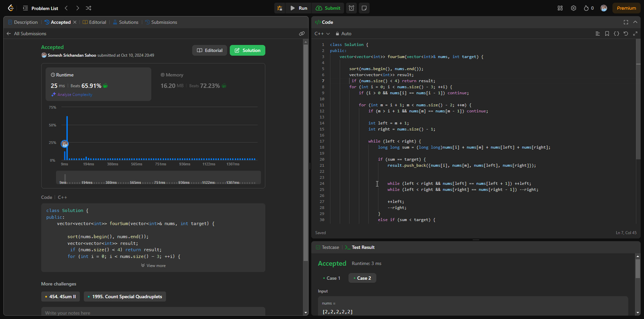Viewport: 644px width, 319px height.
Task: Open the debugger bug icon beside Run
Action: 280,8
